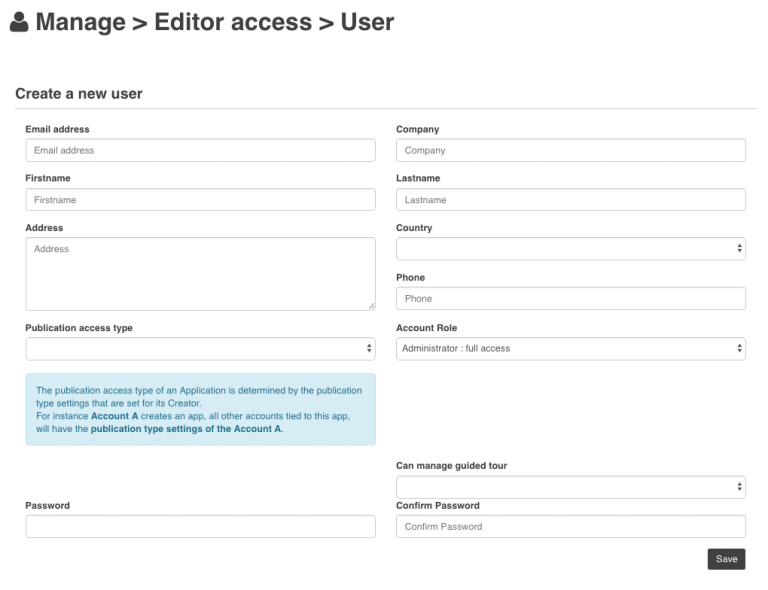The width and height of the screenshot is (768, 590).
Task: Expand the Can manage guided tour dropdown
Action: pyautogui.click(x=571, y=487)
